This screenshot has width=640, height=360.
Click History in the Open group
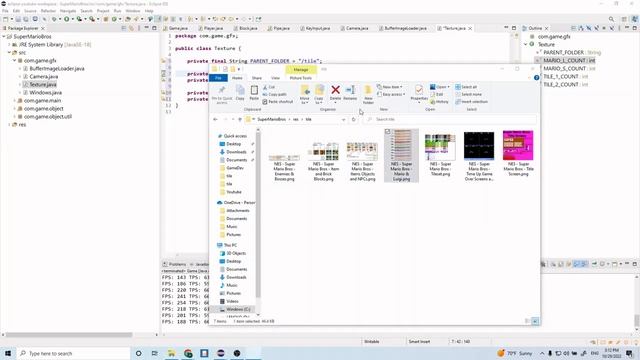point(439,102)
